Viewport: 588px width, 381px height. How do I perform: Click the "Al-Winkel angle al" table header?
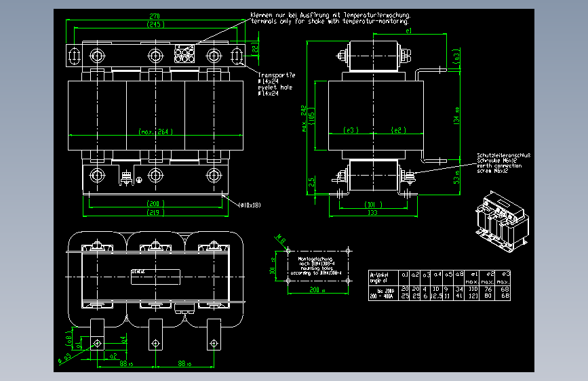click(378, 278)
